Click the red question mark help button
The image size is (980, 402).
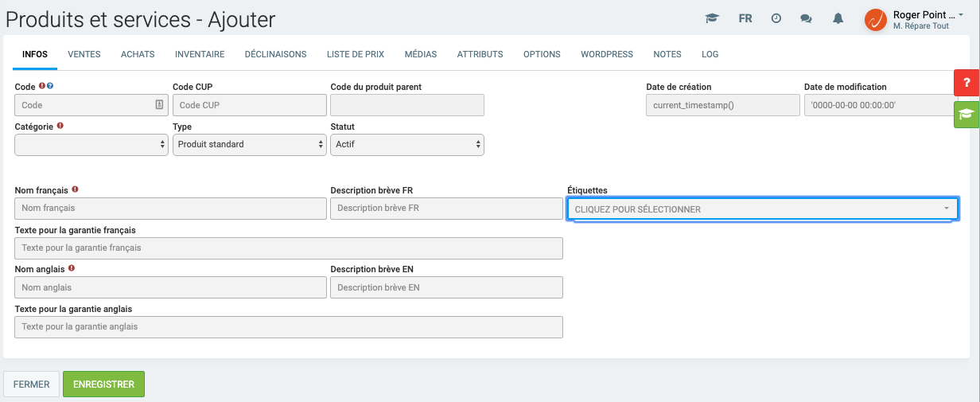click(x=966, y=82)
